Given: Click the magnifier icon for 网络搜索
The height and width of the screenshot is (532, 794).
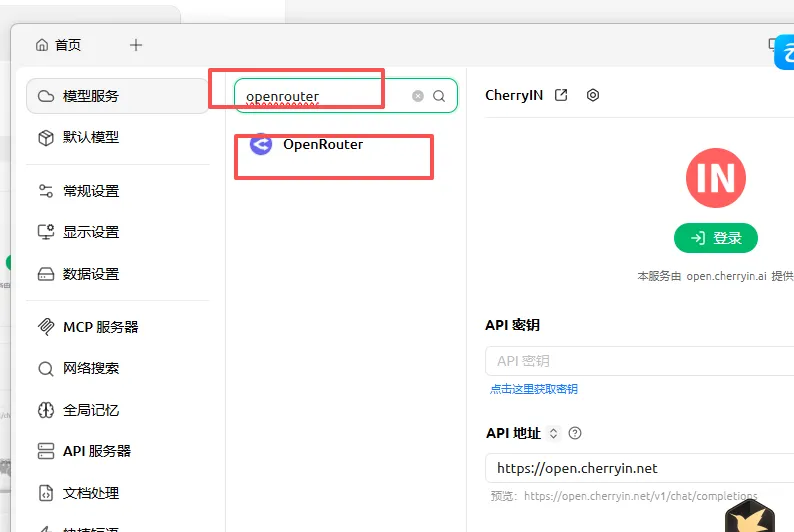Looking at the screenshot, I should (46, 369).
